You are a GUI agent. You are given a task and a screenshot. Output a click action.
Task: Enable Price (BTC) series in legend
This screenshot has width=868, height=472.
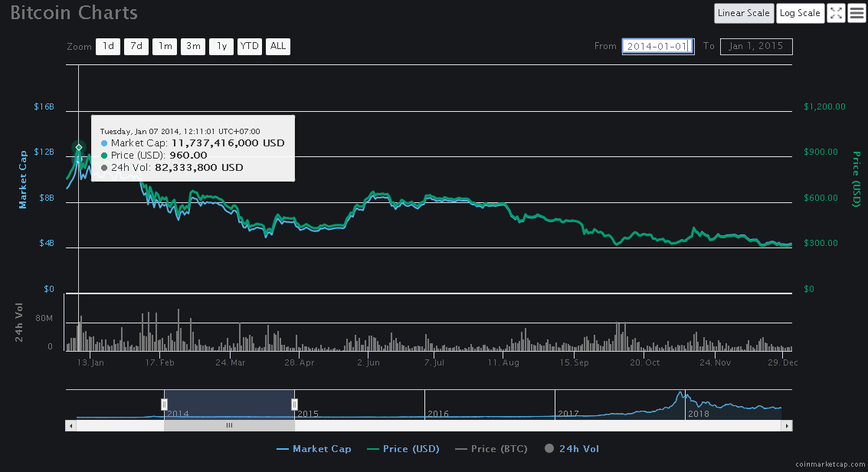(491, 449)
